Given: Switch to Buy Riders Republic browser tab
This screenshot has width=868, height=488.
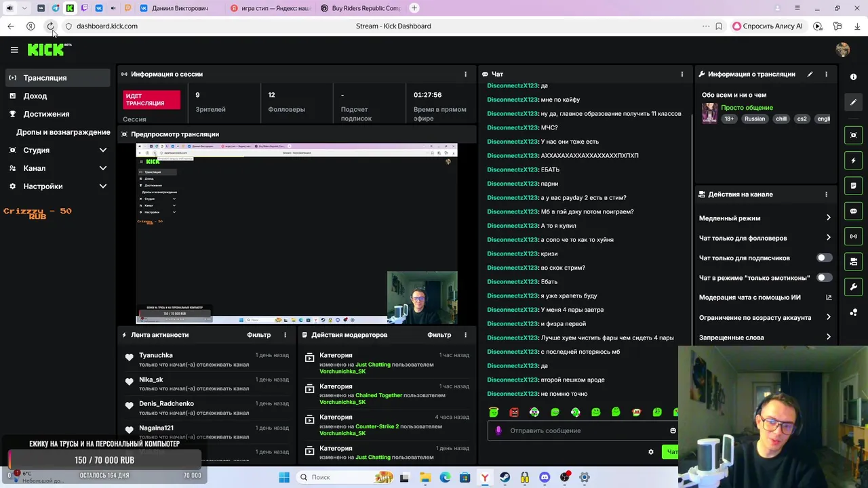Looking at the screenshot, I should point(361,8).
